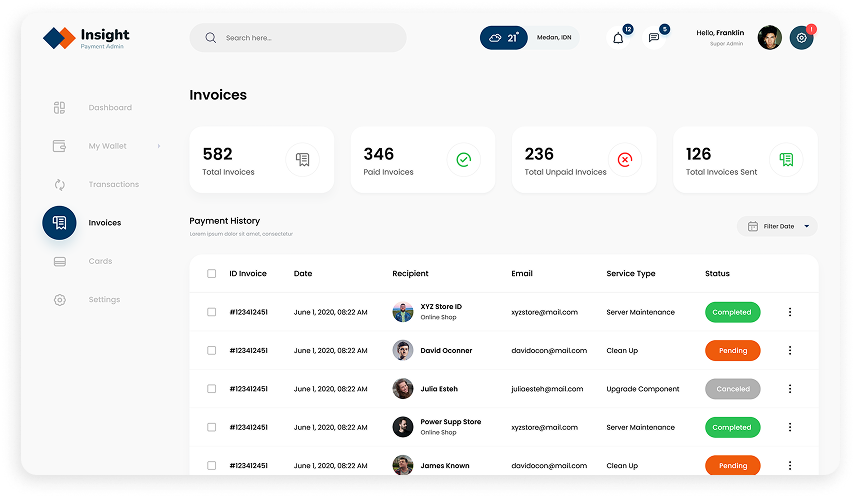Select Invoices menu item

(105, 223)
